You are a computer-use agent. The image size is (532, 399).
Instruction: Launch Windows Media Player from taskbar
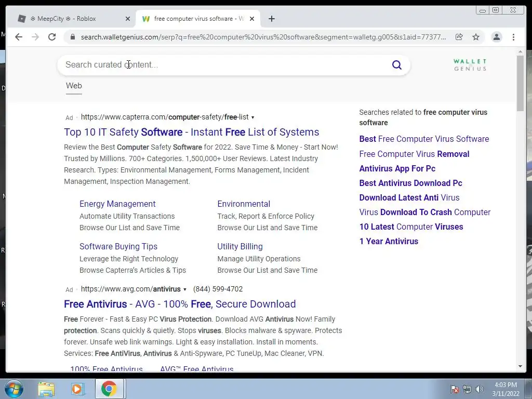tap(77, 389)
